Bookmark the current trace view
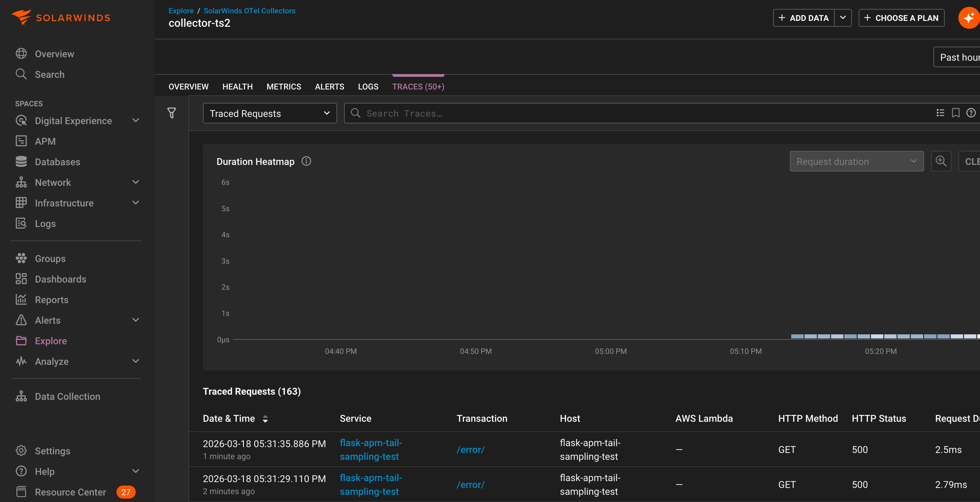This screenshot has height=502, width=980. pos(956,113)
